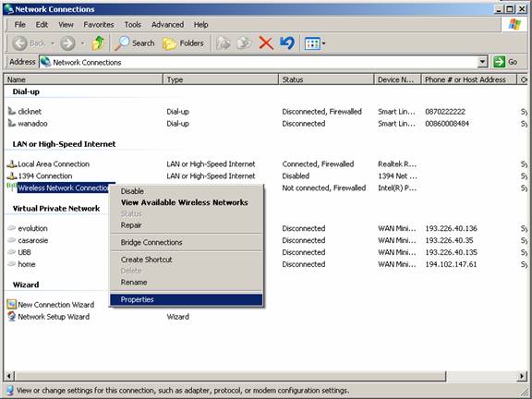Go up one folder level icon

point(99,43)
